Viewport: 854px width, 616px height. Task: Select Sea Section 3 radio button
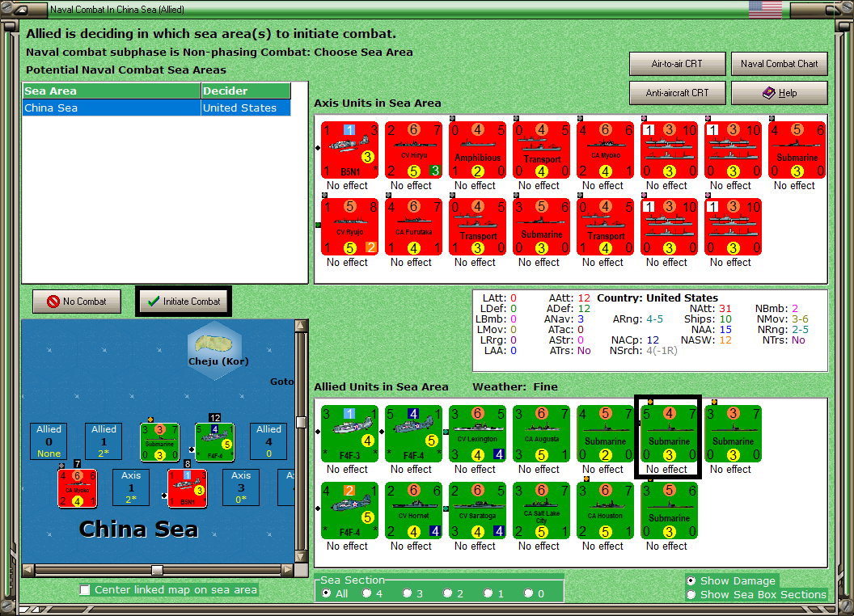(x=407, y=593)
